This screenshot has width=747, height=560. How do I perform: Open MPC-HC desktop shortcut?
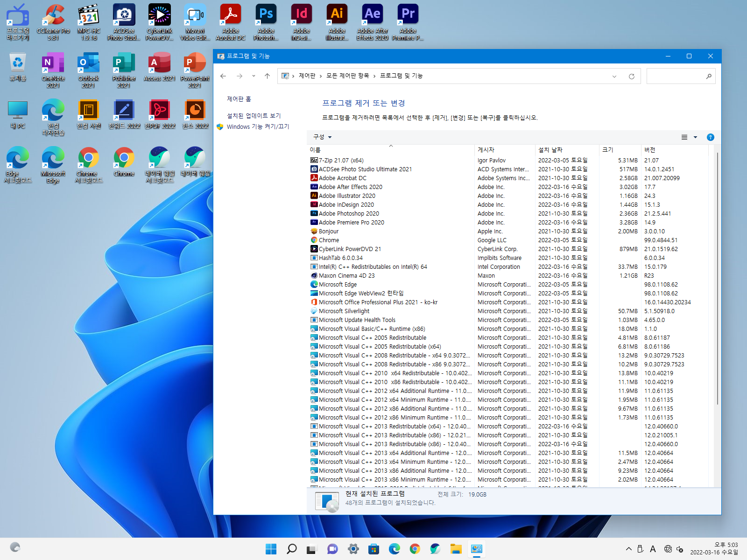pos(89,22)
